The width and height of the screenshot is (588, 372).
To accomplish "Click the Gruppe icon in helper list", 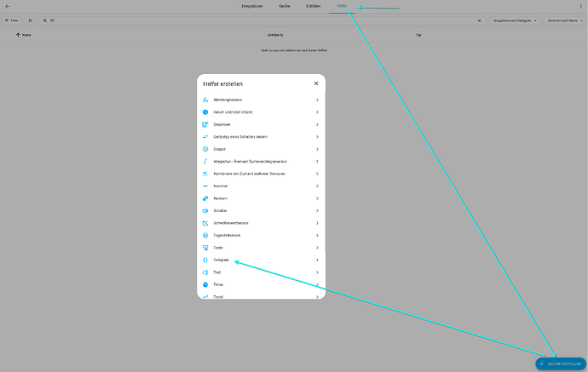I will point(205,149).
